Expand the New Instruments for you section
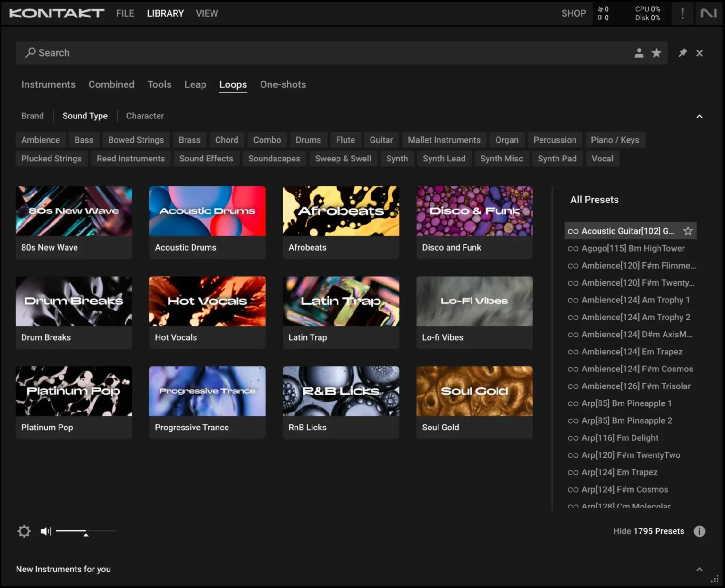This screenshot has height=588, width=725. pyautogui.click(x=699, y=569)
